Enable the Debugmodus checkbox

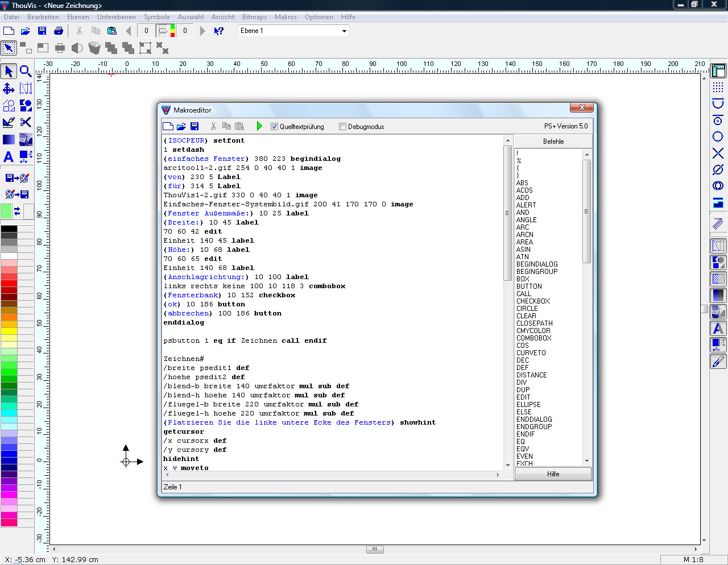(x=342, y=127)
